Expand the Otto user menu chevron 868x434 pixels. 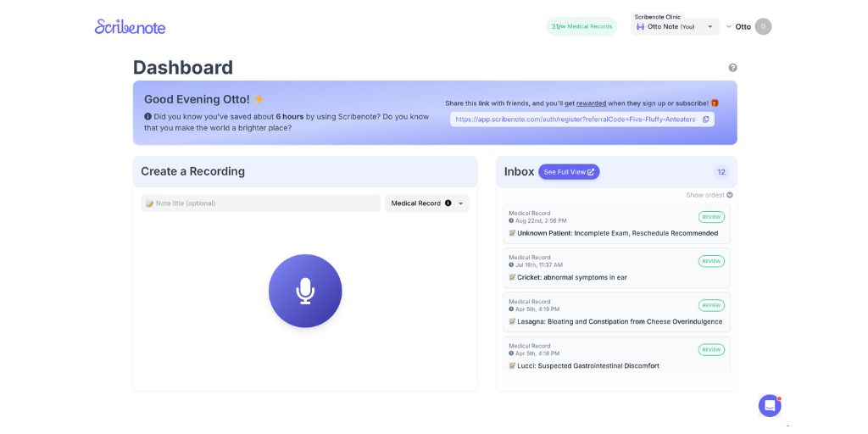pos(729,26)
